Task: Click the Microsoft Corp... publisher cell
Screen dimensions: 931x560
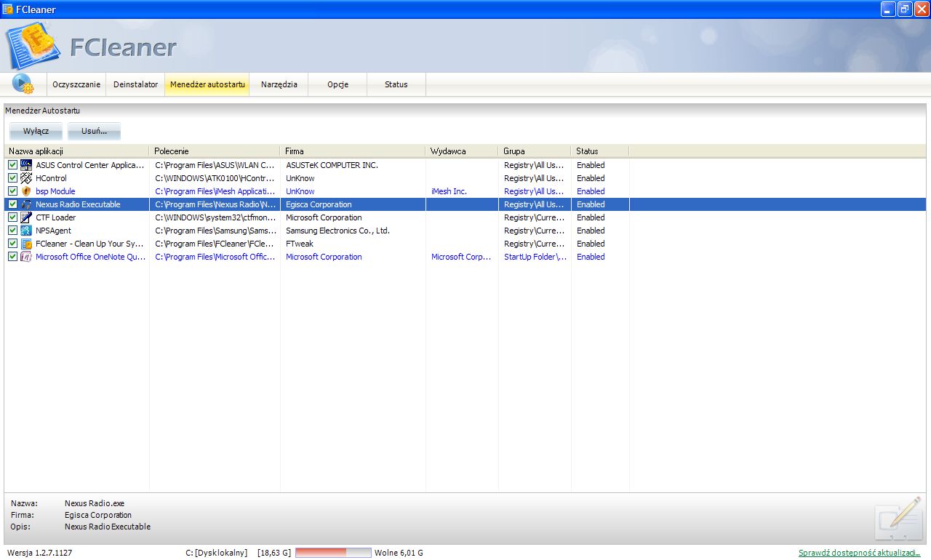Action: pos(461,257)
